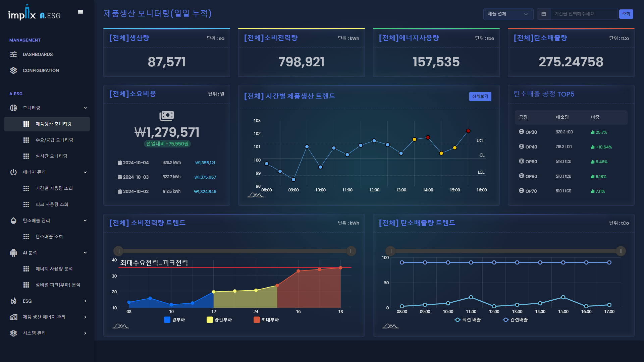Click the grid icon for 수요/공급 모니터링
The height and width of the screenshot is (362, 644).
point(26,140)
